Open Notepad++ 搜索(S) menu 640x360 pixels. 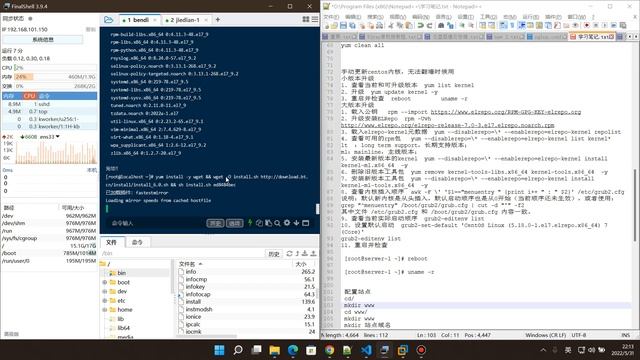pos(375,17)
